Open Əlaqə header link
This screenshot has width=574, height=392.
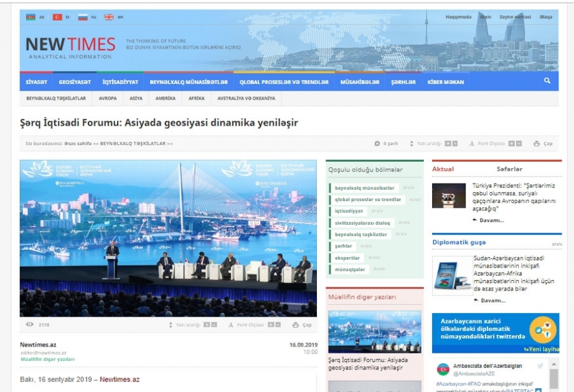(546, 17)
